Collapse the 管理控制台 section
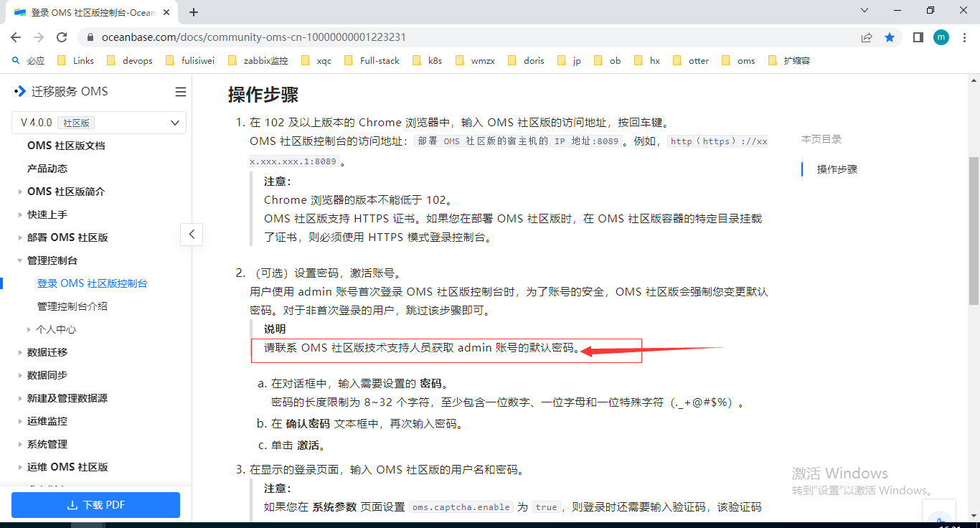Screen dimensions: 980x528 20,260
